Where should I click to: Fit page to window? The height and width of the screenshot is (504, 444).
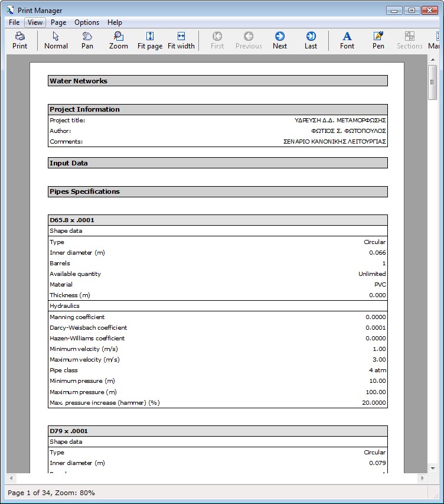coord(150,40)
